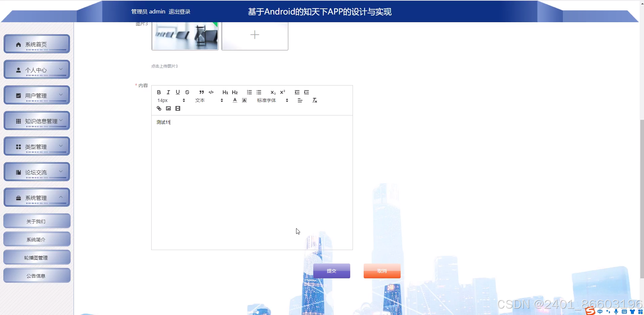This screenshot has width=644, height=315.
Task: Apply subscript formatting
Action: tap(273, 92)
